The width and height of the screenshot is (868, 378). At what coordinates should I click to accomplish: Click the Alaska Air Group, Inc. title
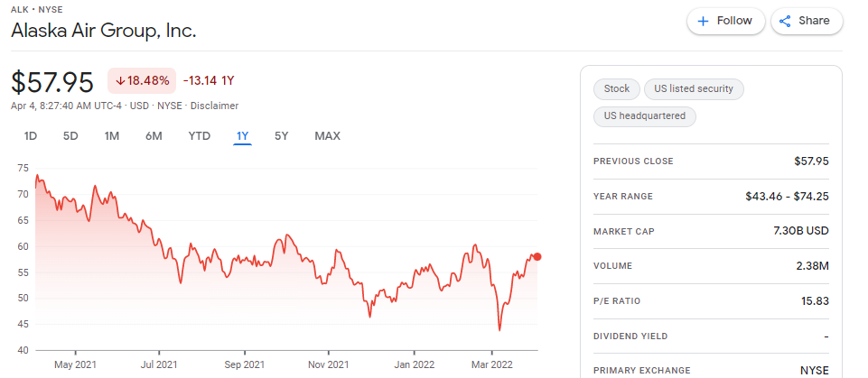pyautogui.click(x=104, y=31)
